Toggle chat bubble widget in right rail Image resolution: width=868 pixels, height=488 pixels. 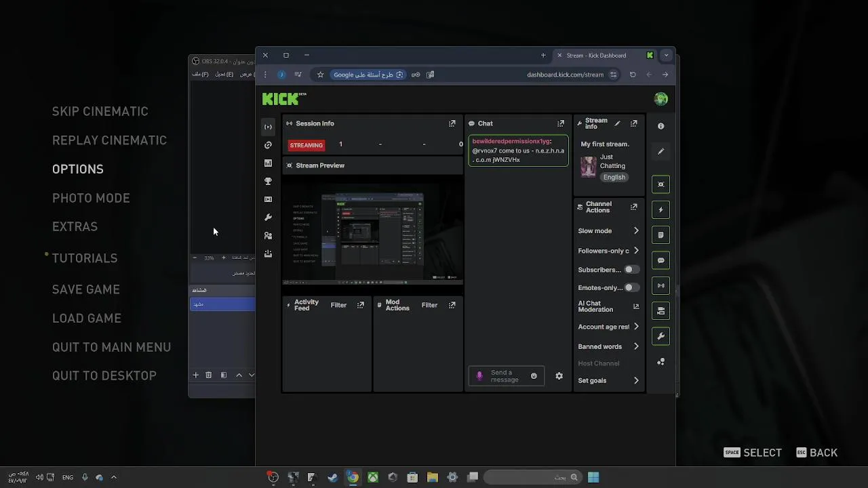660,260
